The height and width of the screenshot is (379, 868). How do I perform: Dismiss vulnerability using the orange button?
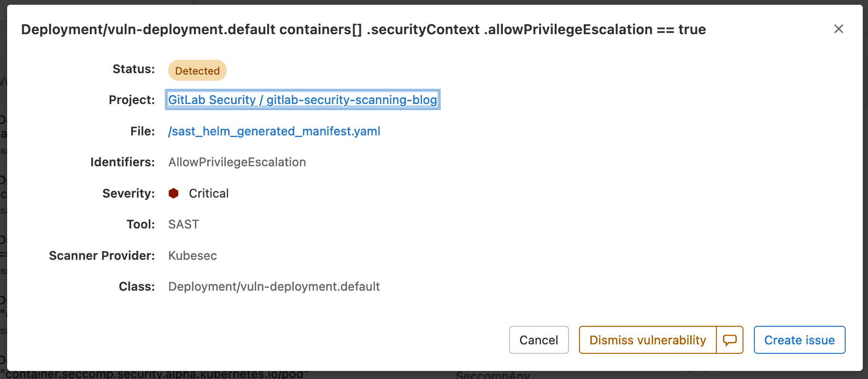pyautogui.click(x=647, y=340)
